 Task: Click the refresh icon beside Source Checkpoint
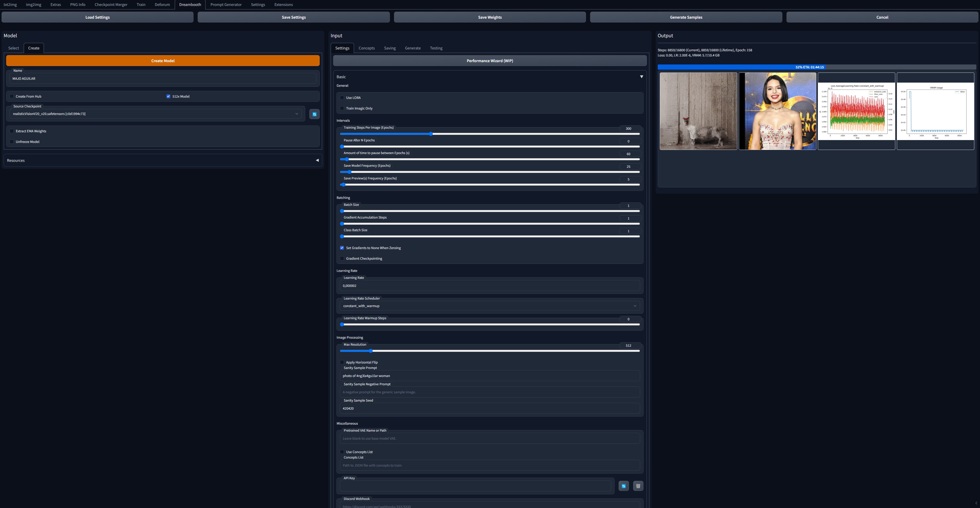pyautogui.click(x=314, y=114)
